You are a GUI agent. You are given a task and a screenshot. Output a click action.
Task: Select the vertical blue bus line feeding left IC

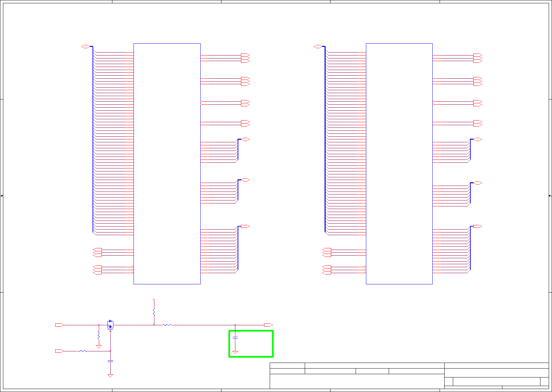[93, 139]
